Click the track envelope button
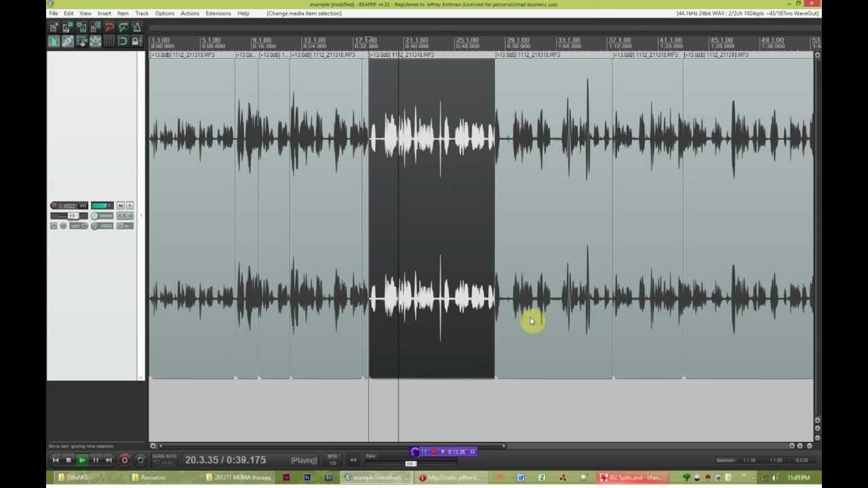 [54, 226]
